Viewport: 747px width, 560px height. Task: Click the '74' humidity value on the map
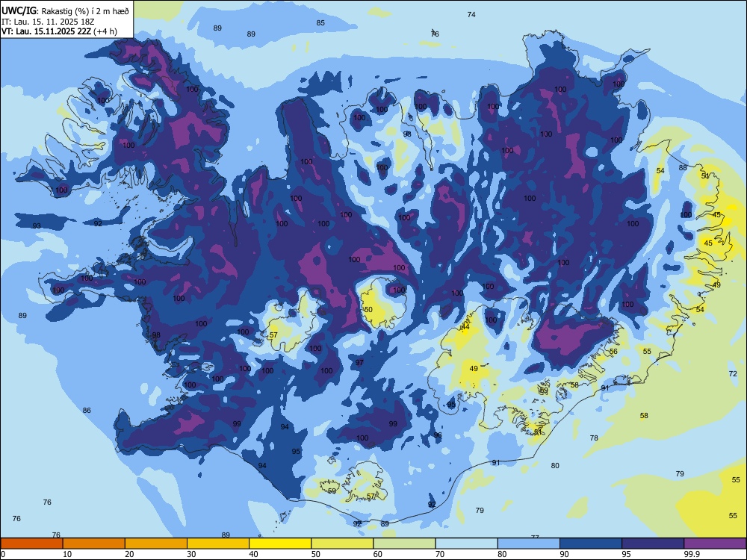tap(471, 15)
